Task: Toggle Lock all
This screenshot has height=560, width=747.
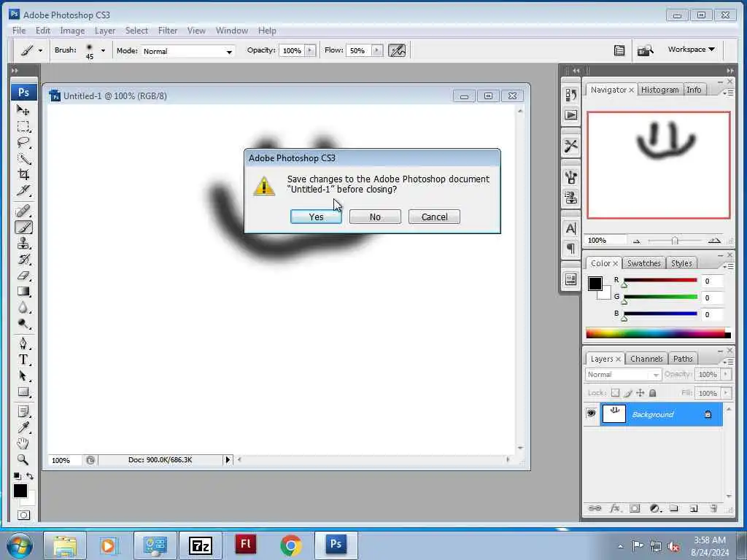Action: (x=653, y=393)
